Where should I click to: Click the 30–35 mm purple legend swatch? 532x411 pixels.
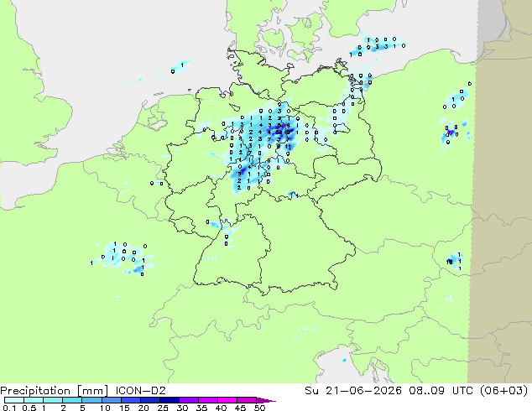coord(188,400)
